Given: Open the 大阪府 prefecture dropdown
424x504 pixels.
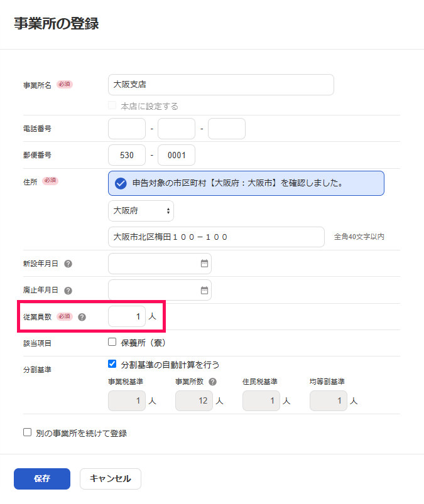Looking at the screenshot, I should click(x=141, y=211).
